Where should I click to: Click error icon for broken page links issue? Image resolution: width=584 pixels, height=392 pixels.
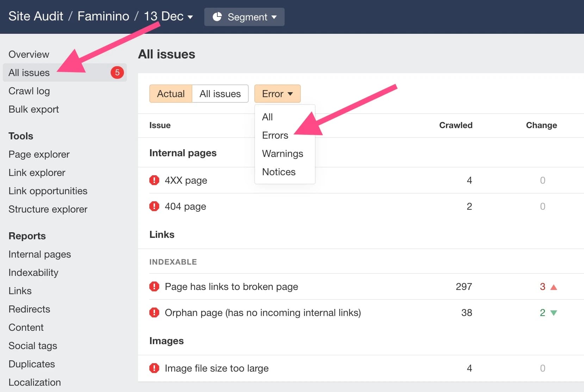pyautogui.click(x=154, y=286)
